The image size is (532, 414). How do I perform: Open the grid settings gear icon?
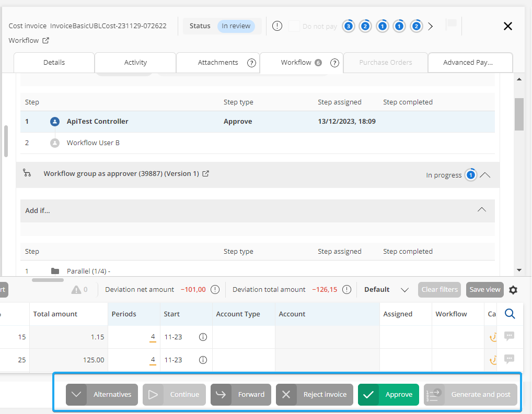click(513, 290)
